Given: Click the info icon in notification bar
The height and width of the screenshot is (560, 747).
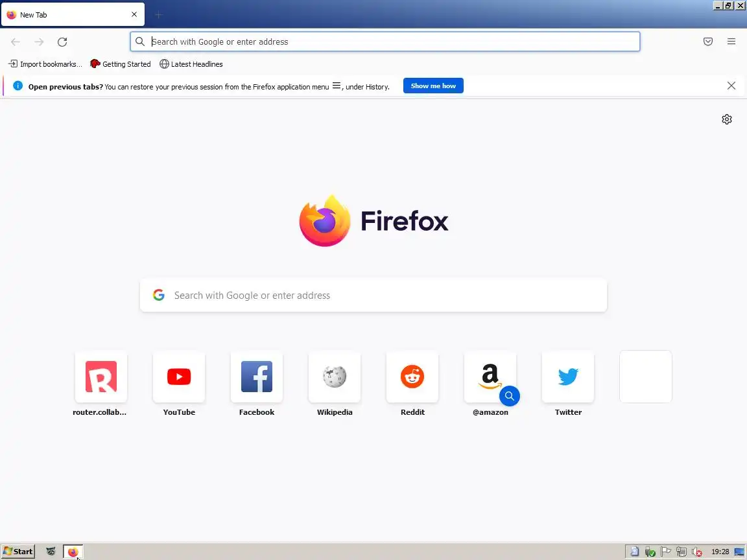Looking at the screenshot, I should pos(18,86).
